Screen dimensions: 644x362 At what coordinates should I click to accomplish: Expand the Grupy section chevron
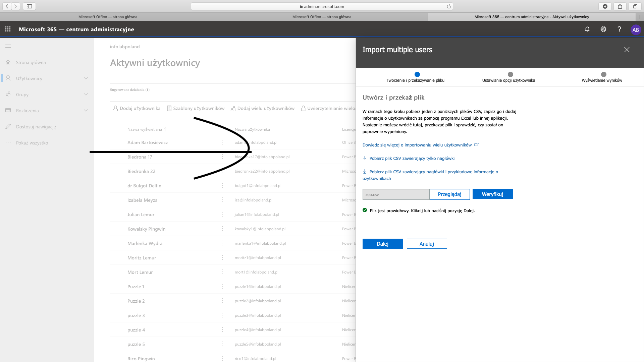click(x=86, y=95)
